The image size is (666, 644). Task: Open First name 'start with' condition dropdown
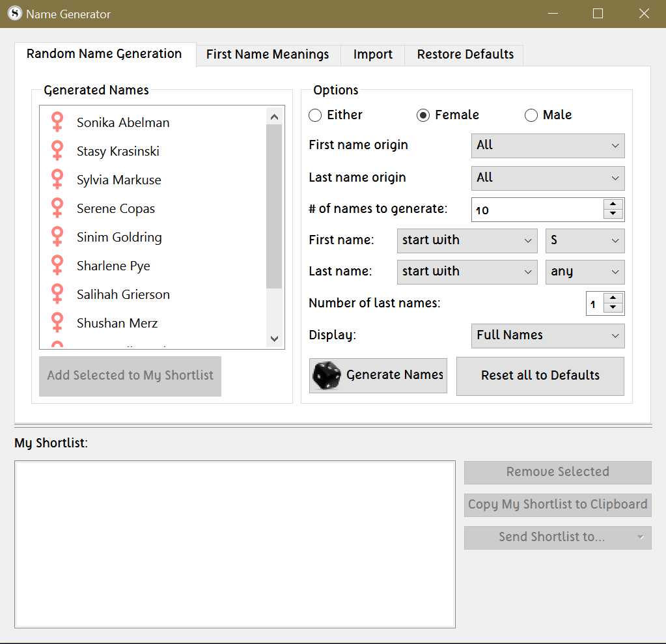[x=467, y=240]
